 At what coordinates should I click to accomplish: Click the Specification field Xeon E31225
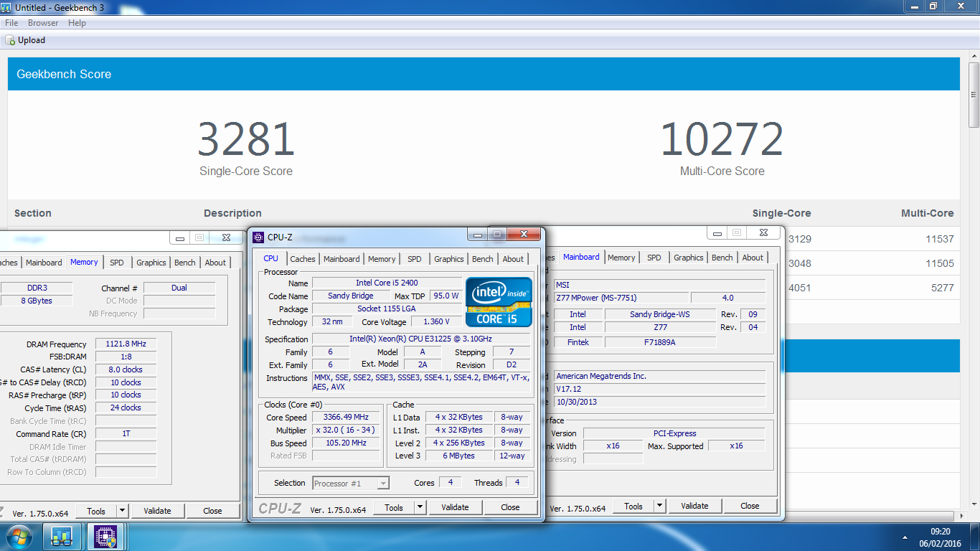421,339
